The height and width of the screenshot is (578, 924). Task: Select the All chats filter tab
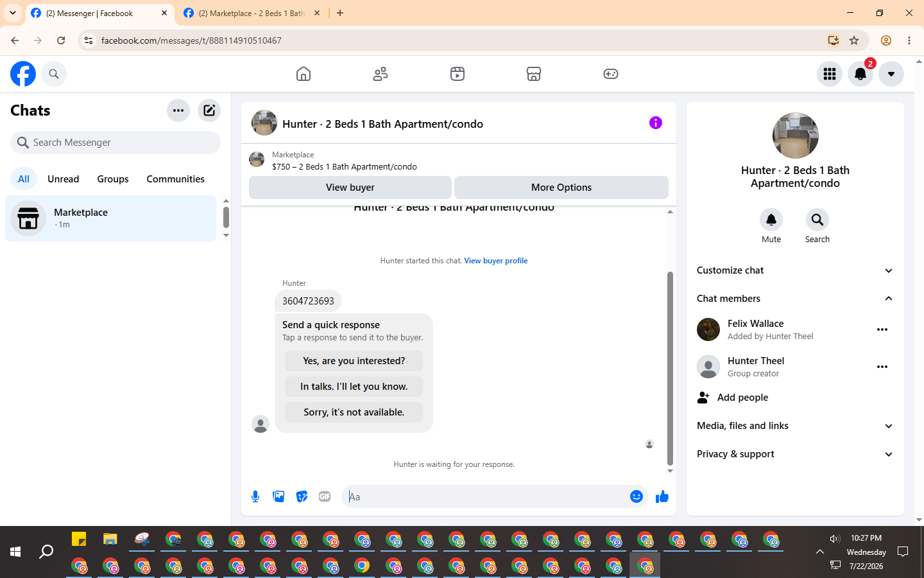point(24,179)
